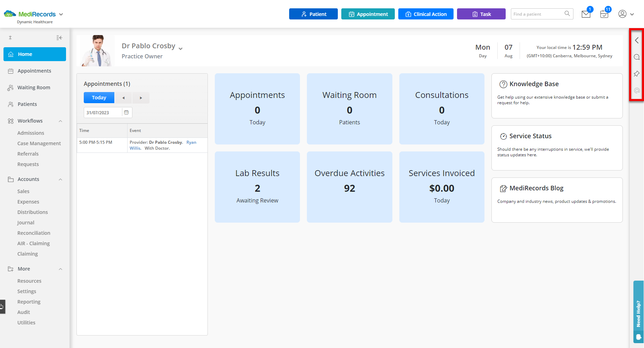Open Reconciliation under Accounts
The height and width of the screenshot is (348, 644).
[x=34, y=233]
